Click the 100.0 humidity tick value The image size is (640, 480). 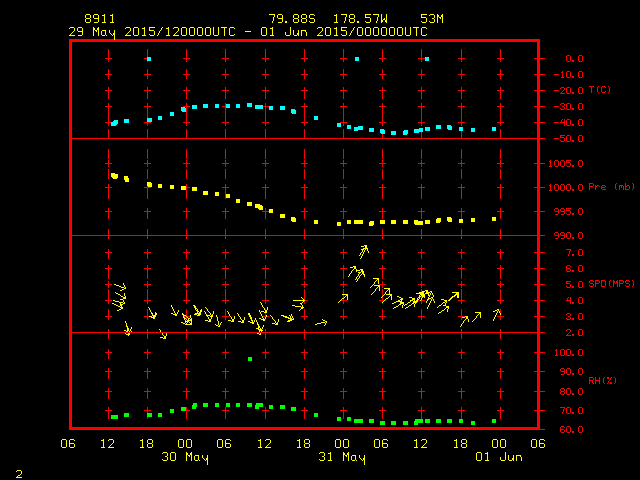pos(569,353)
